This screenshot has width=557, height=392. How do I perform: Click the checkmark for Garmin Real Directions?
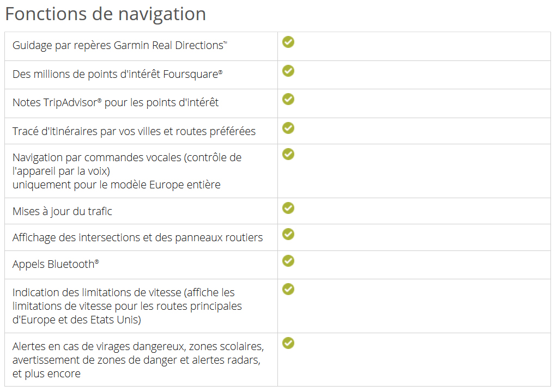pos(288,42)
